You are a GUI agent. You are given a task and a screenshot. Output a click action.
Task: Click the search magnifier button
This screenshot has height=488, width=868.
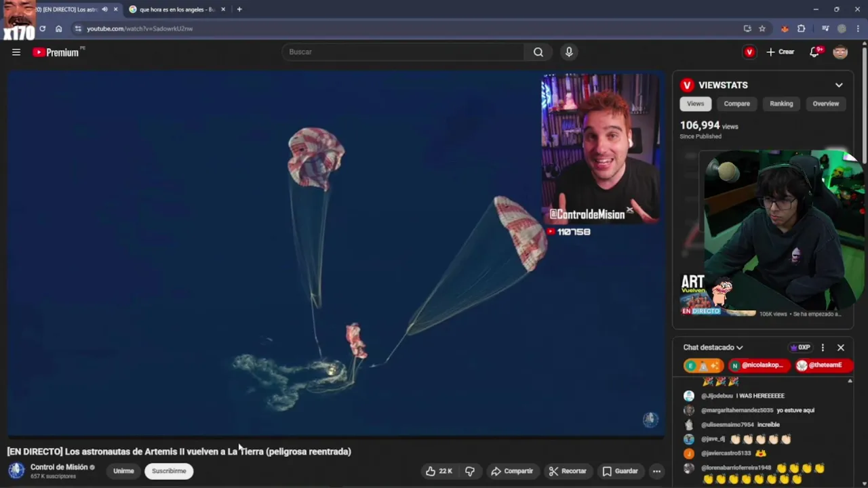(538, 52)
